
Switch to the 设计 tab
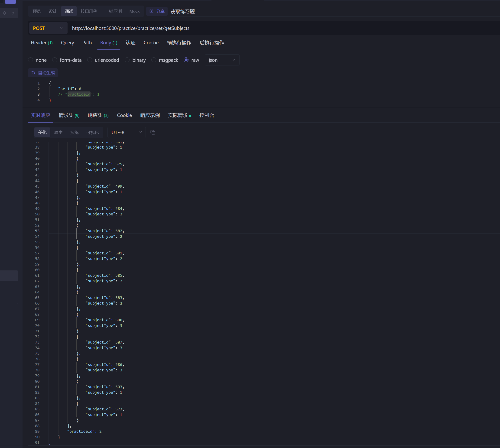53,11
